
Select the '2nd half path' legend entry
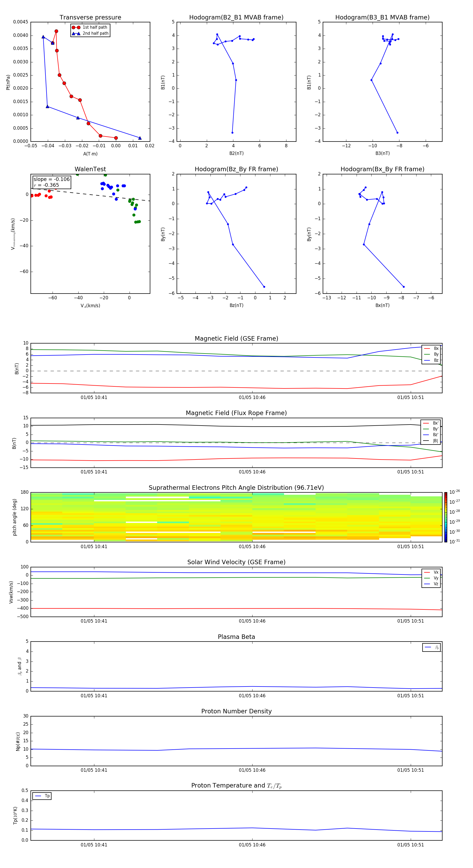pos(90,33)
